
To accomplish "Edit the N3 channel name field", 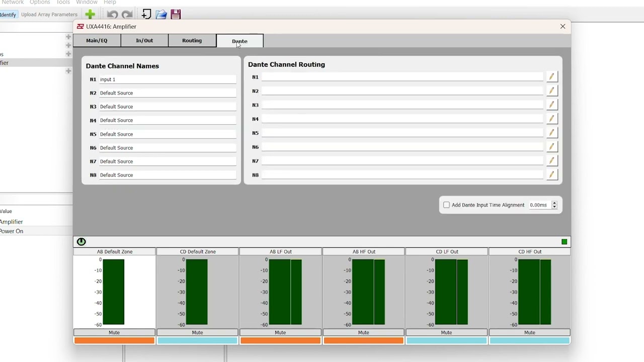I will tap(168, 107).
